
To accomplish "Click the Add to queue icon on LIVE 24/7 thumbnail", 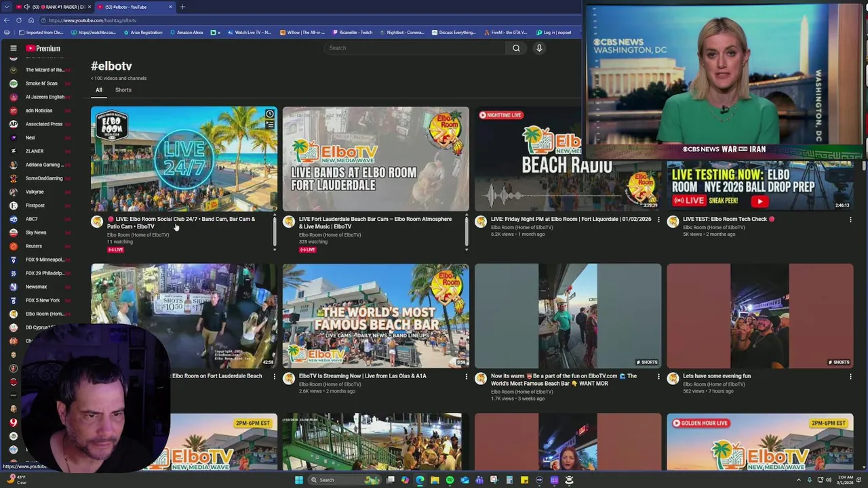I will pos(270,125).
